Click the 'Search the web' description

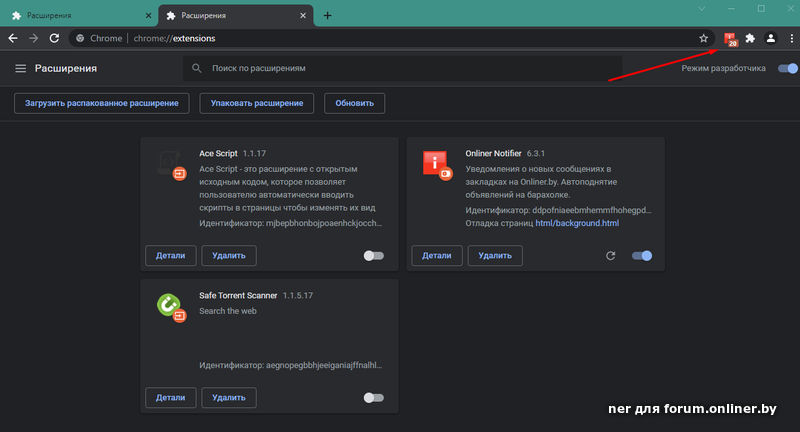(228, 311)
